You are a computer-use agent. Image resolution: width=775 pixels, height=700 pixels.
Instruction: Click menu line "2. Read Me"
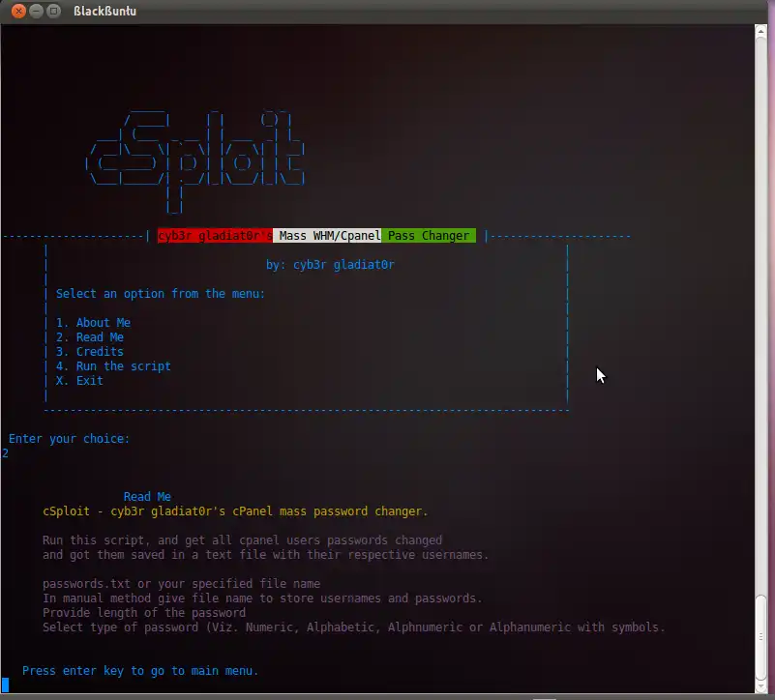pos(89,337)
